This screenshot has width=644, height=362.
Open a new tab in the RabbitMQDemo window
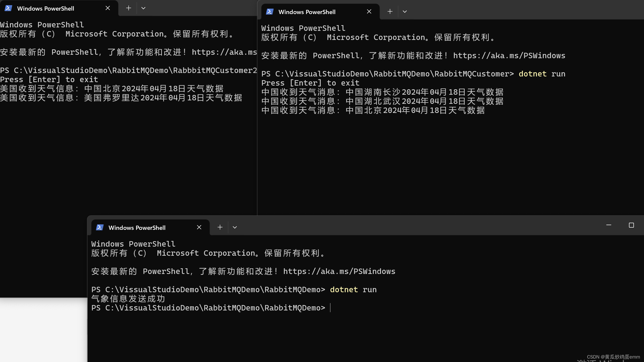[220, 227]
